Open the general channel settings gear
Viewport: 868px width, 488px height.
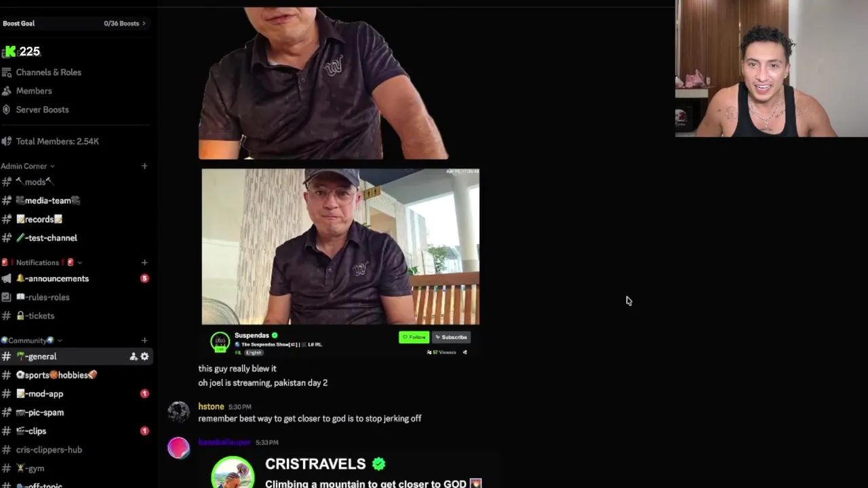point(144,357)
